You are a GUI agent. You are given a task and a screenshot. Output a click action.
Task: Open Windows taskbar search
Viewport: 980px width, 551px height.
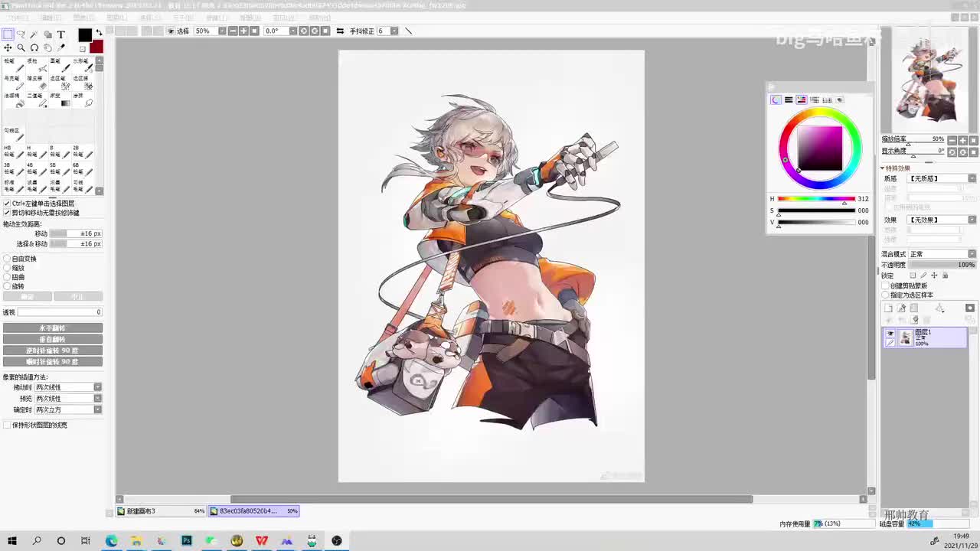point(37,541)
